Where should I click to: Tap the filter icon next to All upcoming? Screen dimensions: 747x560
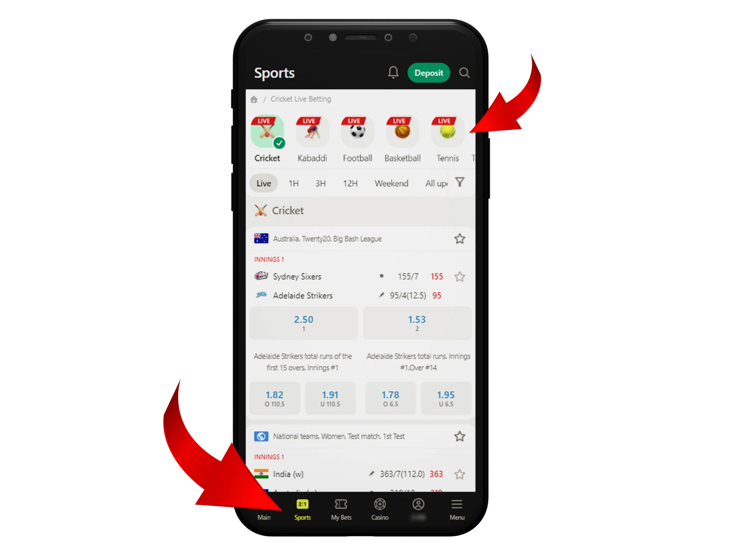(462, 184)
